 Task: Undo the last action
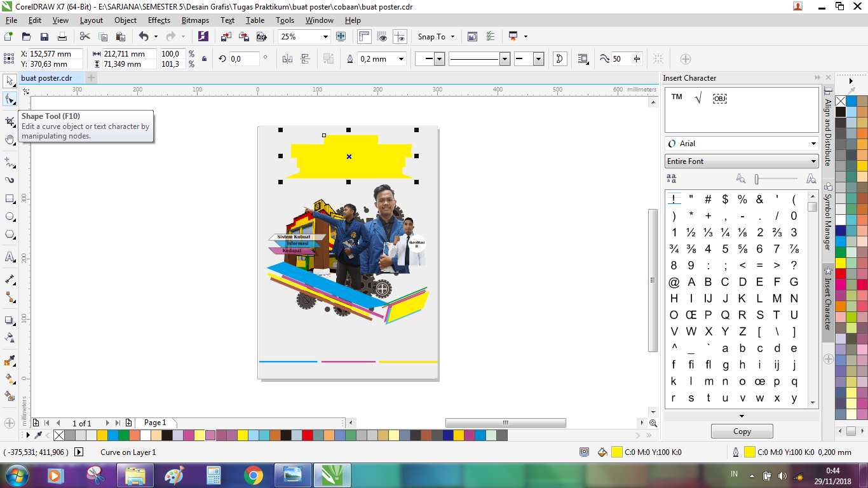144,37
